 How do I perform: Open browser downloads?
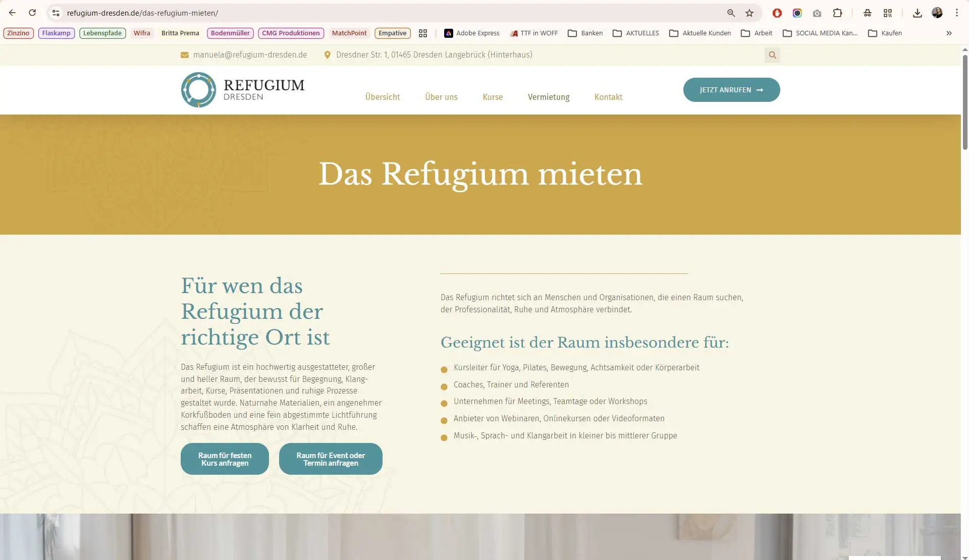(918, 13)
